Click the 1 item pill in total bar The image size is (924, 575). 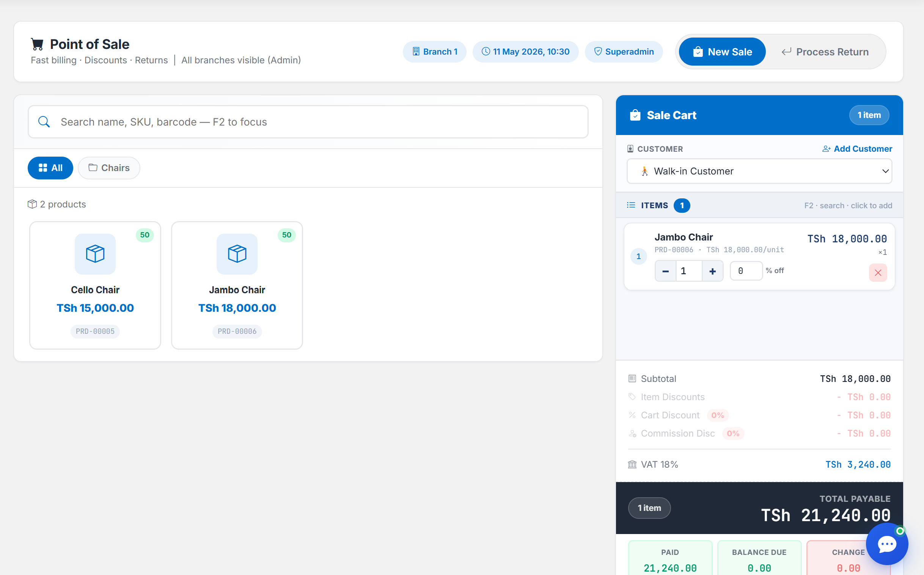pyautogui.click(x=649, y=508)
